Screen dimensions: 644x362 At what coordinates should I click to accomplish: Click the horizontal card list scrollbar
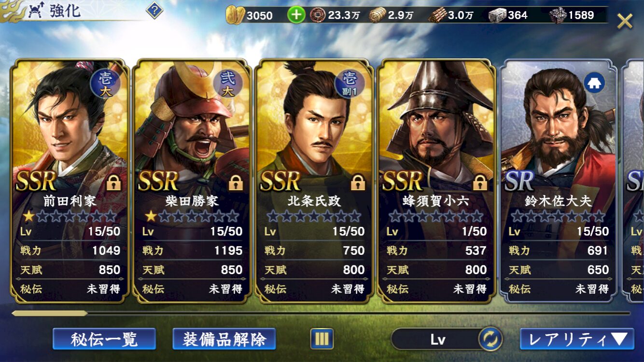tap(321, 313)
